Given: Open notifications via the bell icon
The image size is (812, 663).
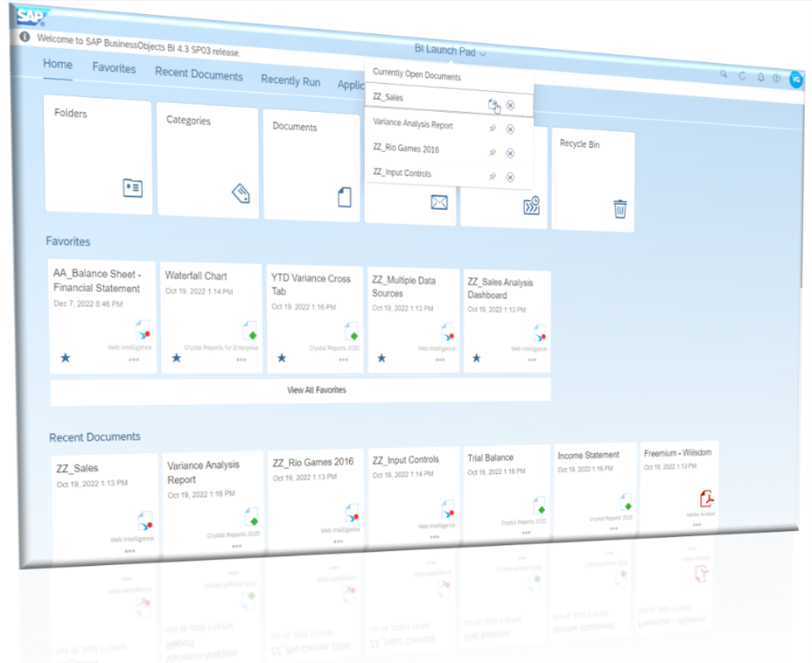Looking at the screenshot, I should point(761,77).
